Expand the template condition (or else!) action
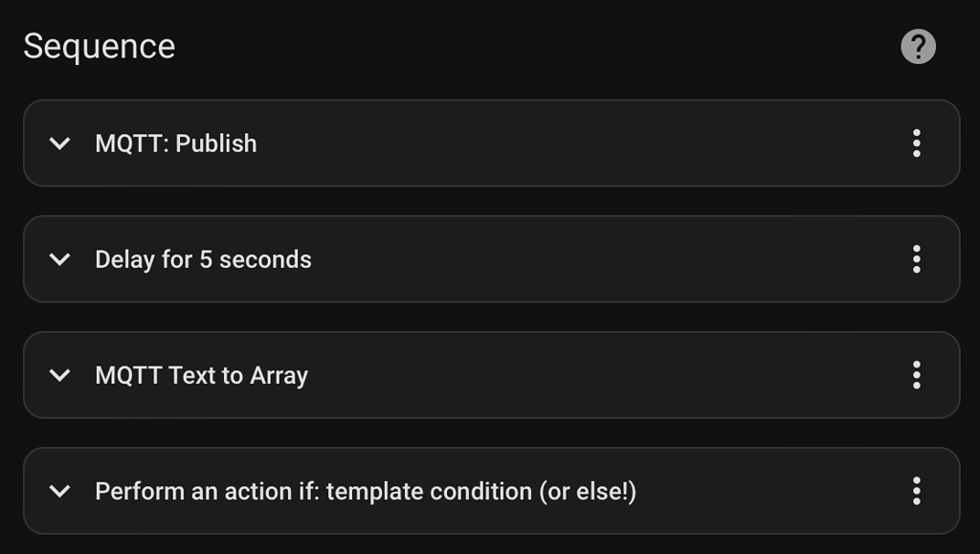The image size is (980, 554). click(59, 490)
